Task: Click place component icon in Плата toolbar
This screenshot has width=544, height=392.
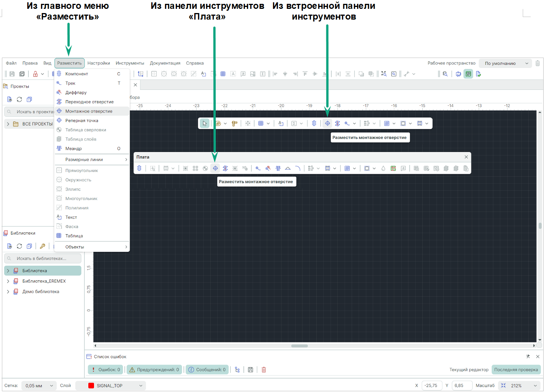Action: (x=139, y=169)
